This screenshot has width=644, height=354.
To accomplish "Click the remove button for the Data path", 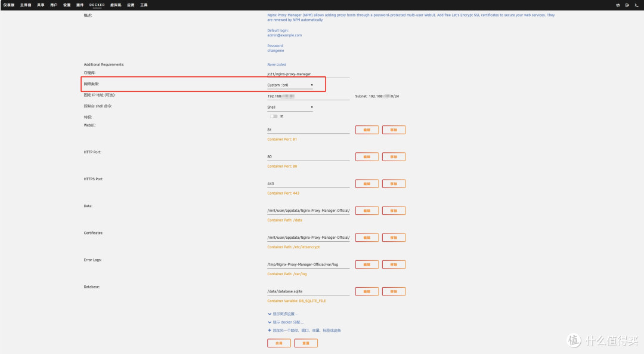I will (x=394, y=211).
